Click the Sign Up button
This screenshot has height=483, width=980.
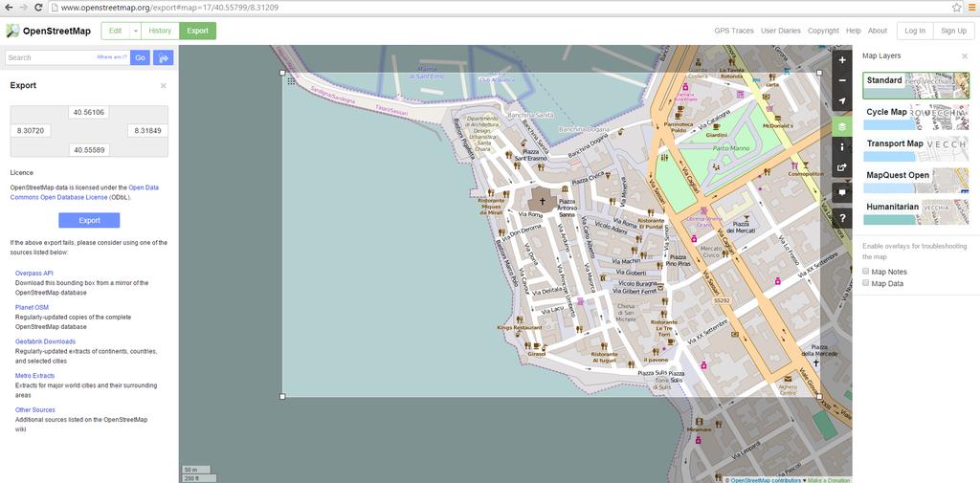[954, 31]
